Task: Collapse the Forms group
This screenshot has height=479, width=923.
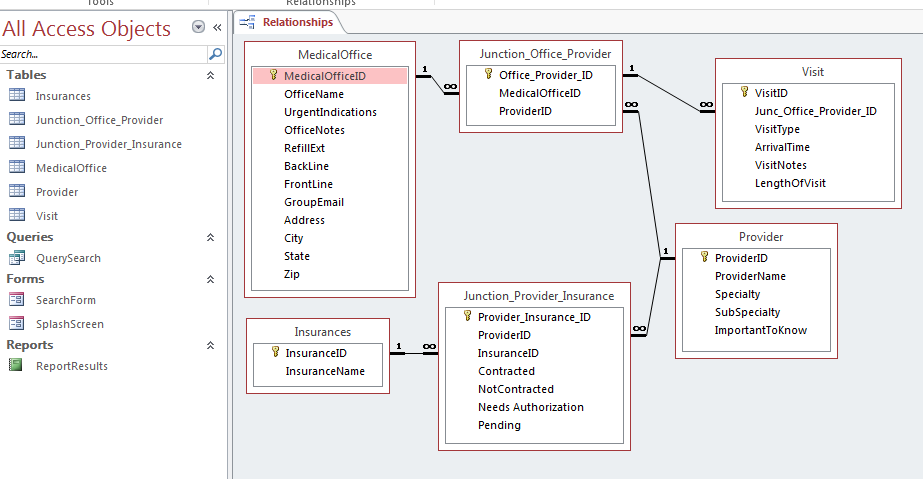Action: (x=210, y=280)
